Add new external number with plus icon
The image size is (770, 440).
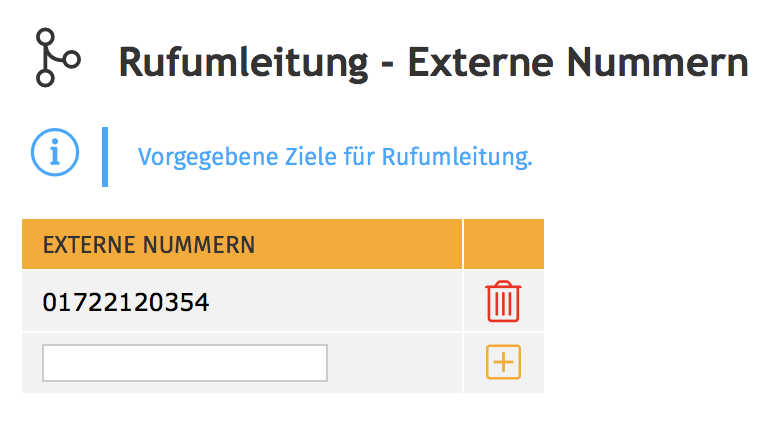click(x=503, y=362)
